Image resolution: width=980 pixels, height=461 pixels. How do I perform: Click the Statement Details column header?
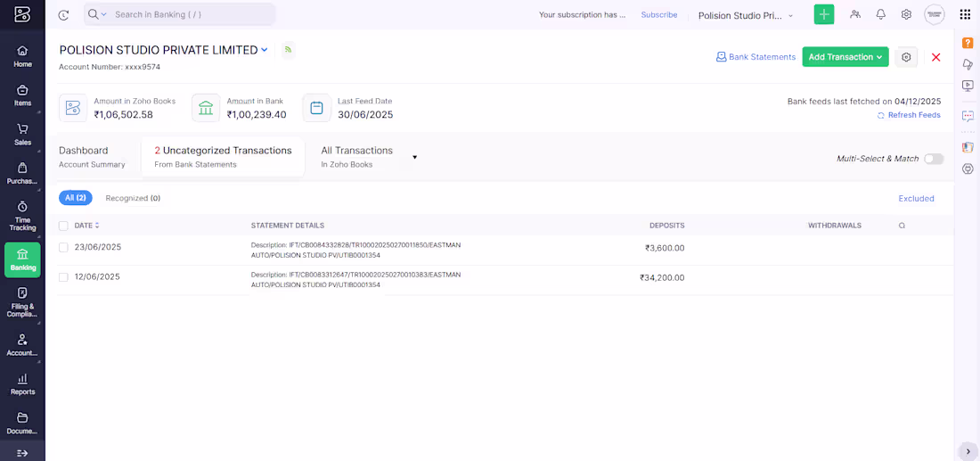click(288, 226)
